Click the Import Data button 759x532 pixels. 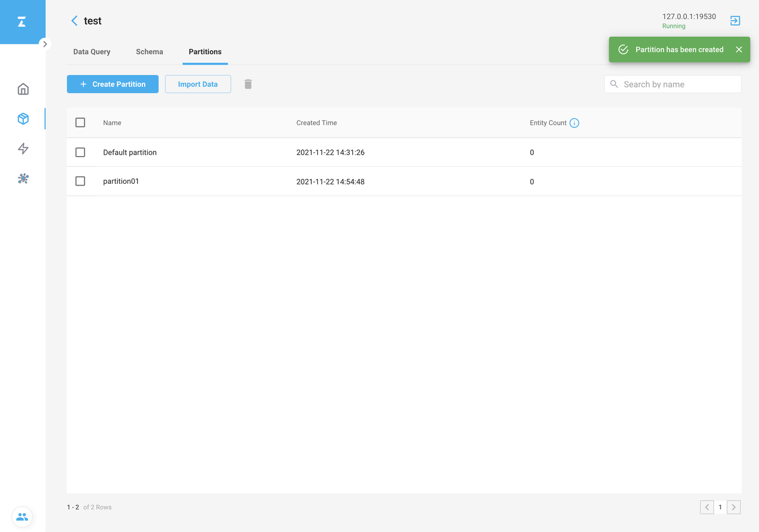197,84
